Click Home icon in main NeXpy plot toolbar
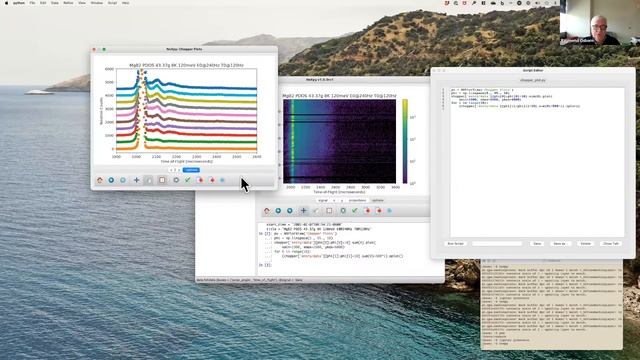Viewport: 640px width, 360px height. pyautogui.click(x=267, y=211)
